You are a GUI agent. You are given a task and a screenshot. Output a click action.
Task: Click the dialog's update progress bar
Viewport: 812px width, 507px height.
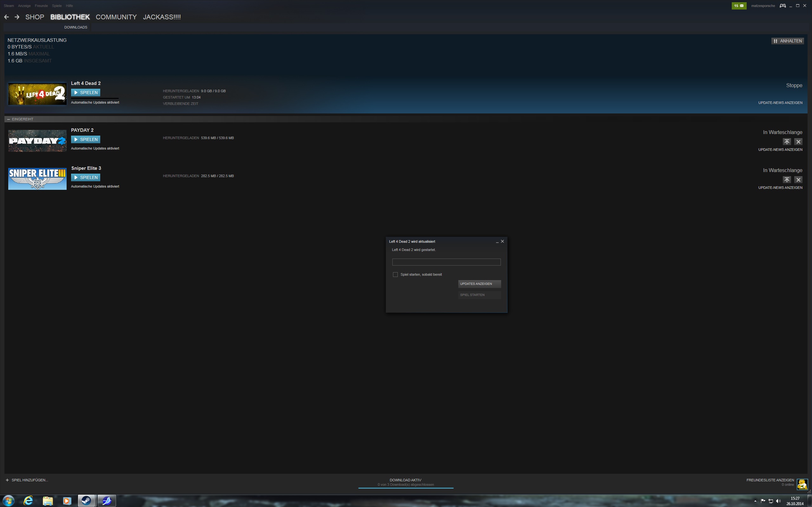[x=446, y=262]
